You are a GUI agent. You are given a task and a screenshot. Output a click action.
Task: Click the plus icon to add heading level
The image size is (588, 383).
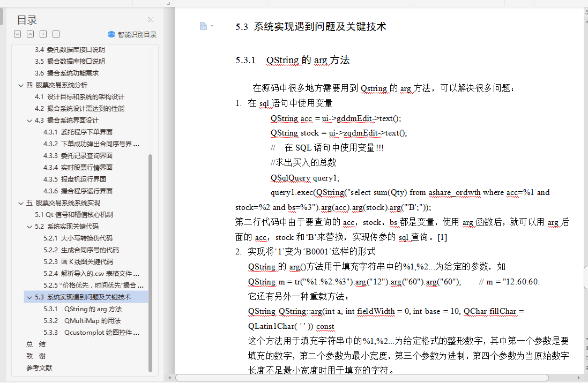pyautogui.click(x=43, y=34)
